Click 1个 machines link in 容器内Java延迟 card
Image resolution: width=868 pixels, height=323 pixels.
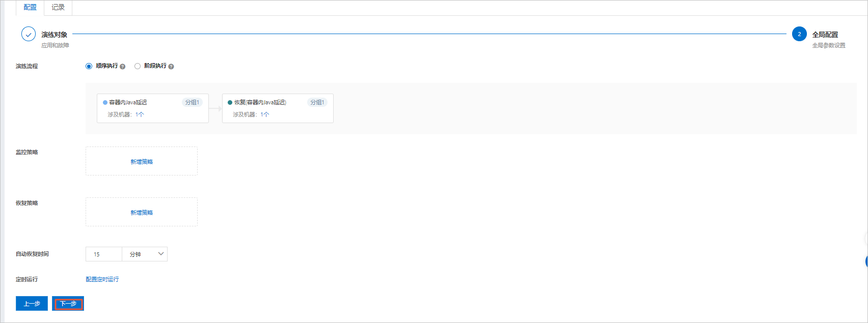coord(140,115)
